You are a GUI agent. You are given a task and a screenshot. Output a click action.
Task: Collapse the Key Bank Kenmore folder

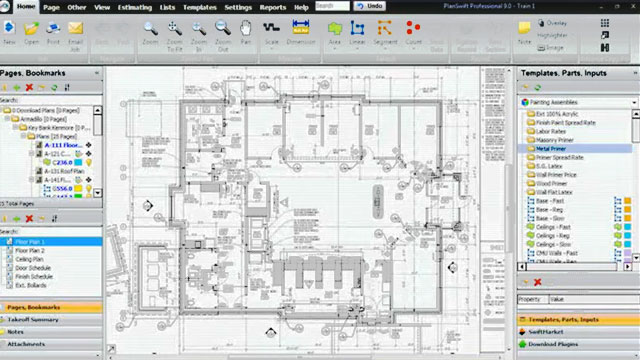pos(15,128)
